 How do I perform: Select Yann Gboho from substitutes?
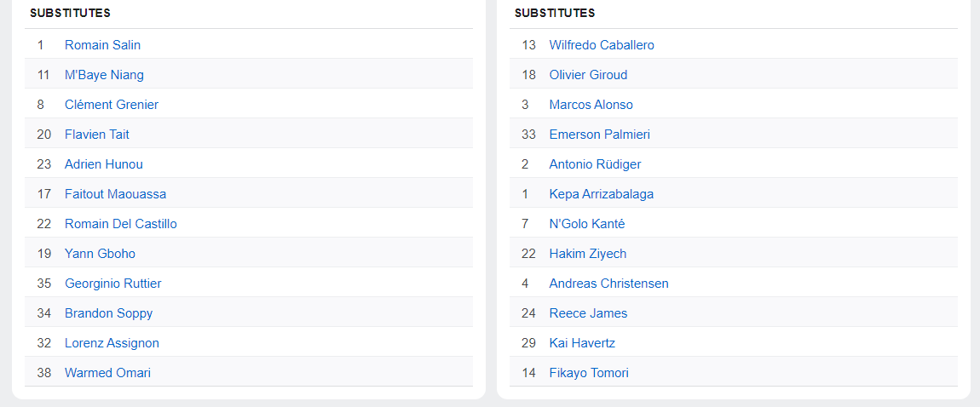pyautogui.click(x=100, y=254)
